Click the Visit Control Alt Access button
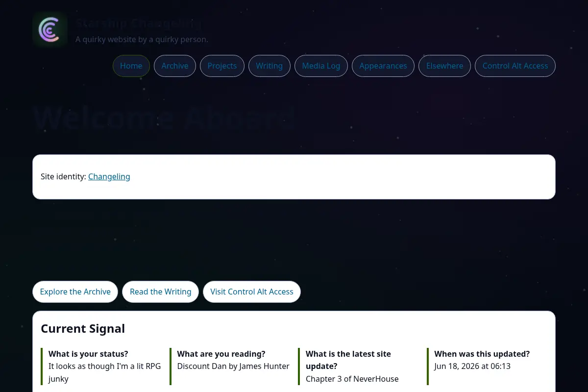 (x=252, y=292)
